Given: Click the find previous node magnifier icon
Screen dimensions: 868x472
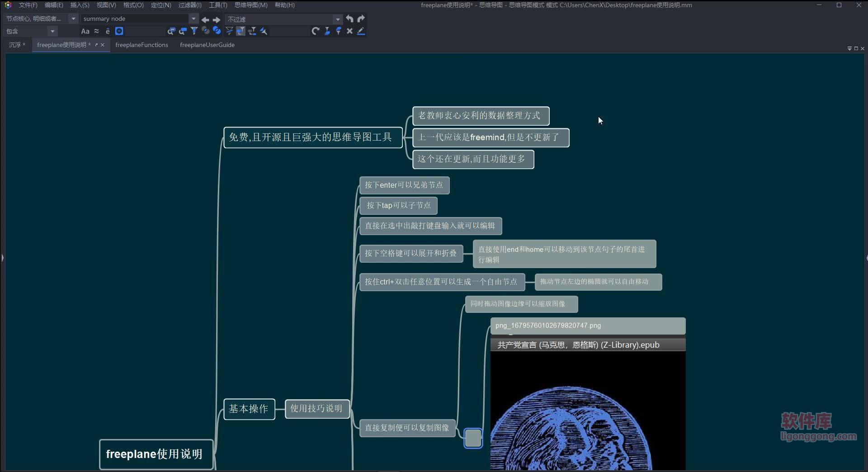Looking at the screenshot, I should 171,31.
